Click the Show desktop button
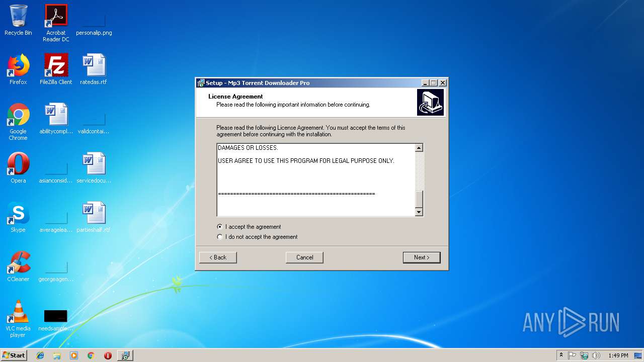644x362 pixels. pos(638,355)
